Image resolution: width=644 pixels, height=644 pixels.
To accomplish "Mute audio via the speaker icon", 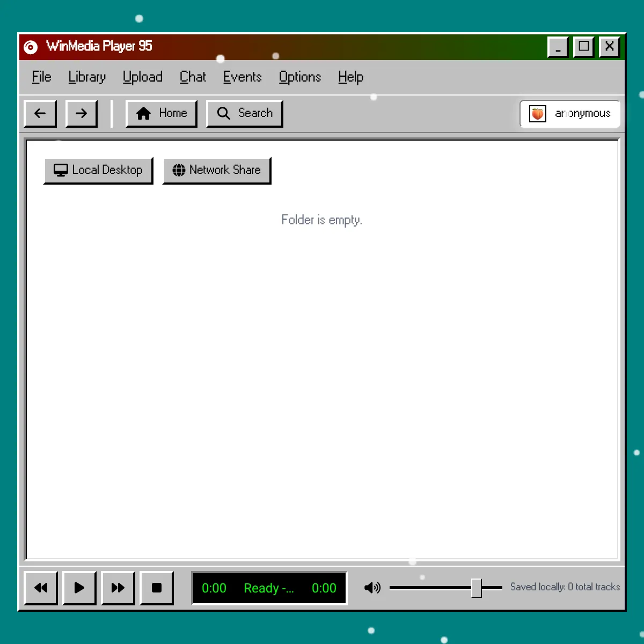I will 372,588.
